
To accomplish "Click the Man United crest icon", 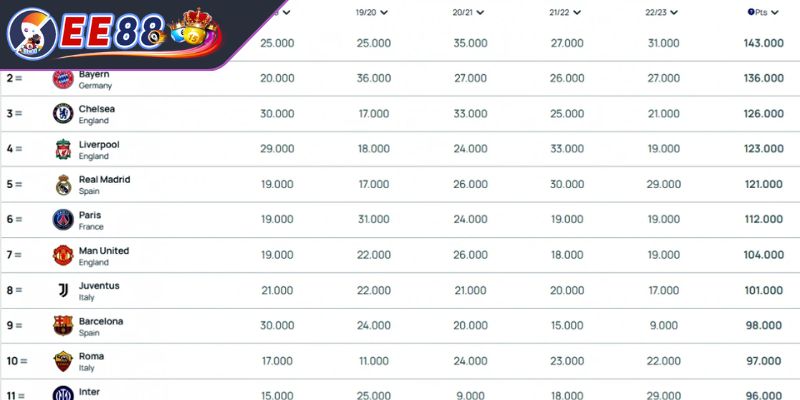I will point(63,255).
